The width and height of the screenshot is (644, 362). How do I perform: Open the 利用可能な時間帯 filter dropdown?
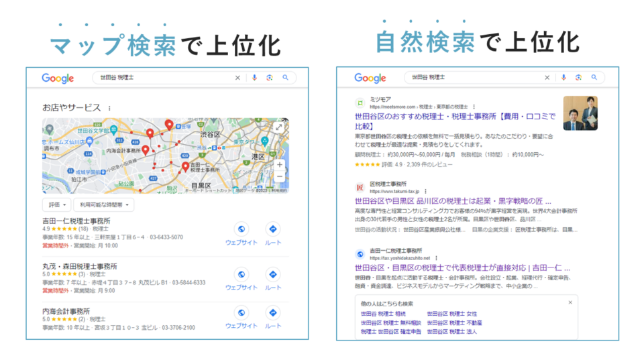pos(104,204)
